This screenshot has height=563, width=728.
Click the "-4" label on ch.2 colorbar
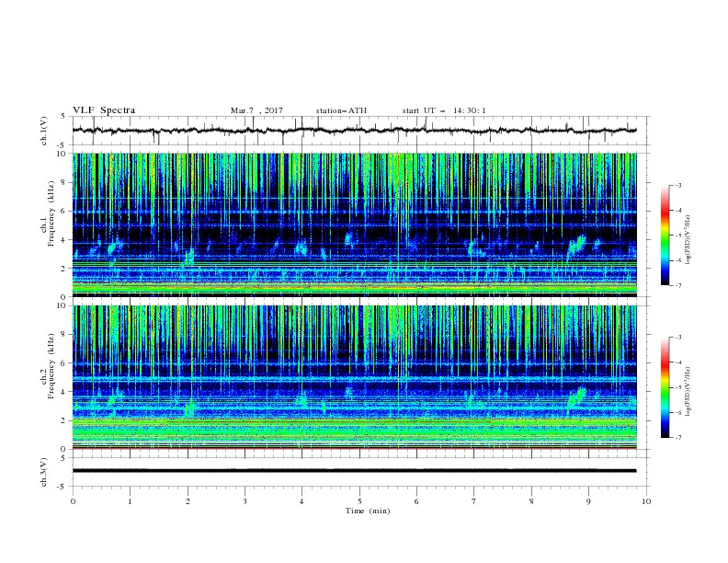click(x=677, y=362)
